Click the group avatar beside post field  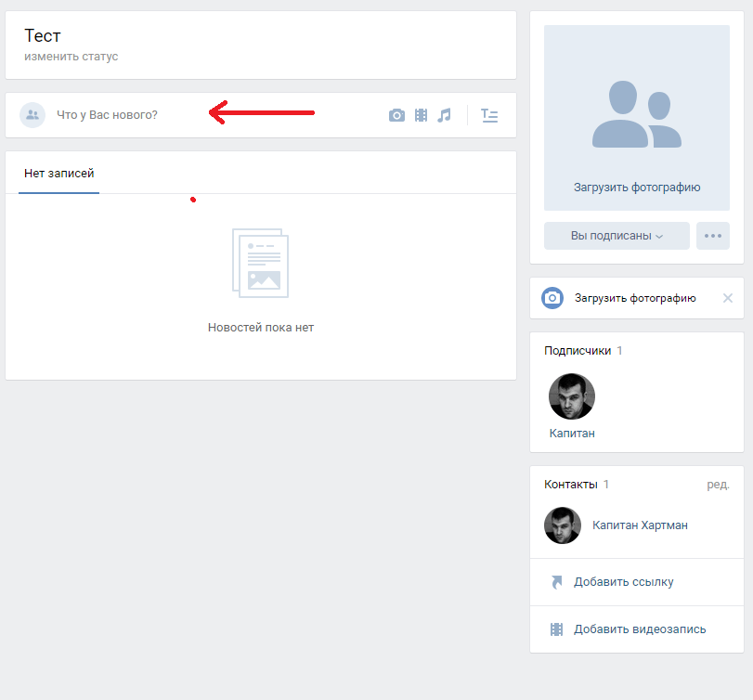click(x=32, y=115)
